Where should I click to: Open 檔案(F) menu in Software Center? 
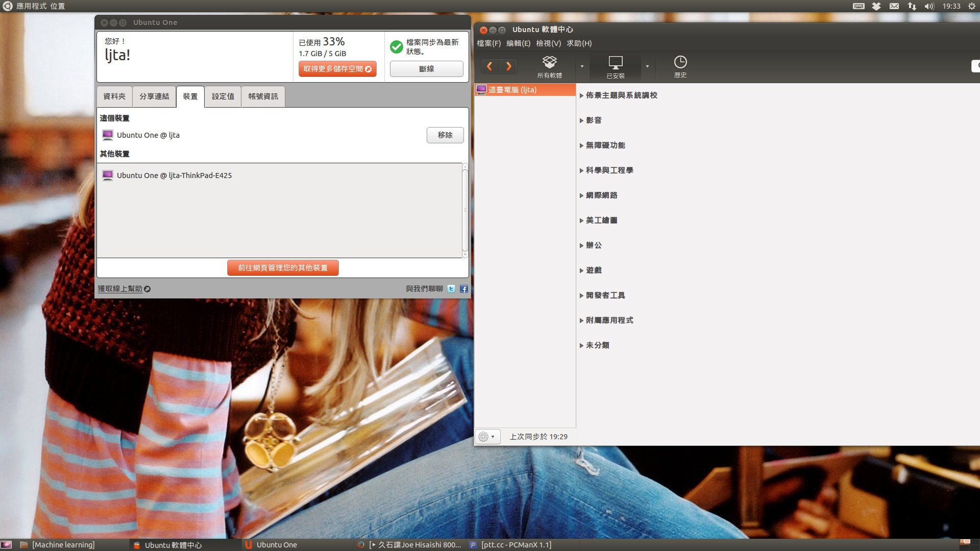click(488, 43)
